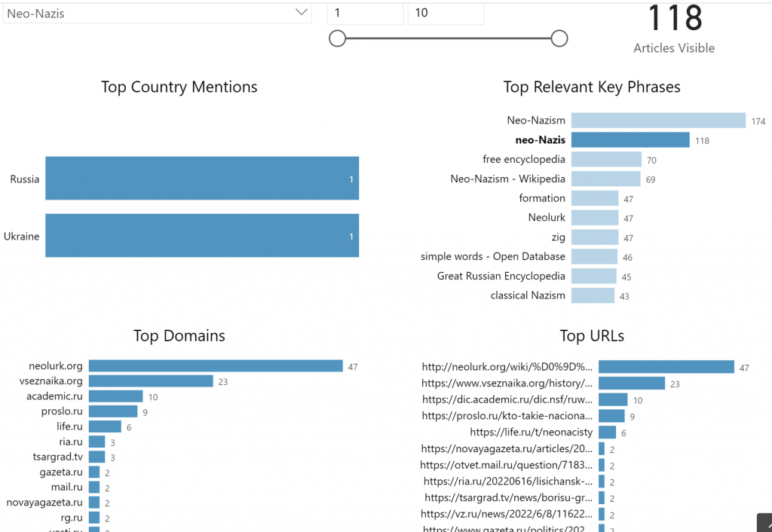The image size is (772, 532).
Task: Click the Russia axis label
Action: [x=25, y=179]
